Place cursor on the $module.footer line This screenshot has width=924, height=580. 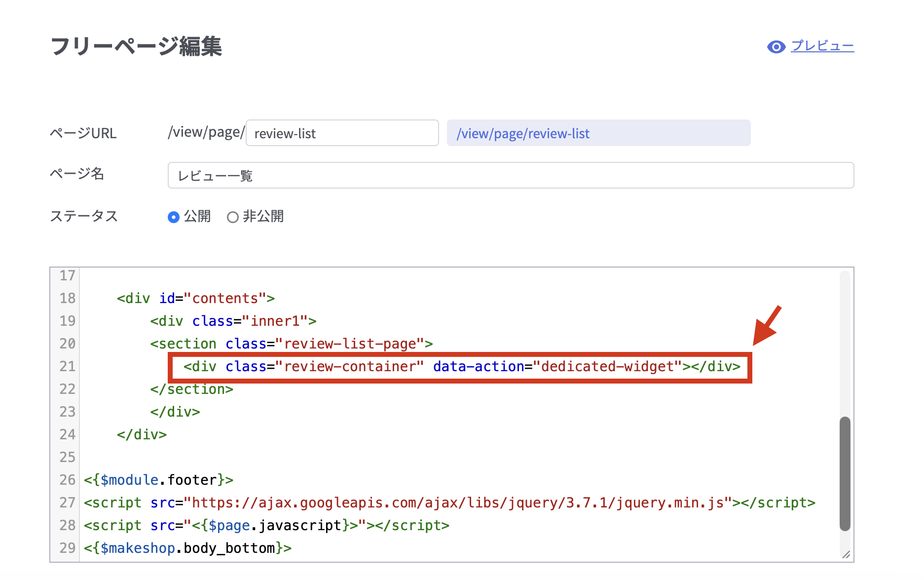(158, 480)
